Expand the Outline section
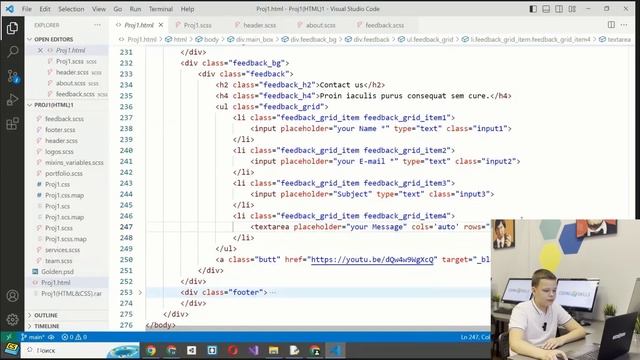Image resolution: width=640 pixels, height=360 pixels. [46, 315]
